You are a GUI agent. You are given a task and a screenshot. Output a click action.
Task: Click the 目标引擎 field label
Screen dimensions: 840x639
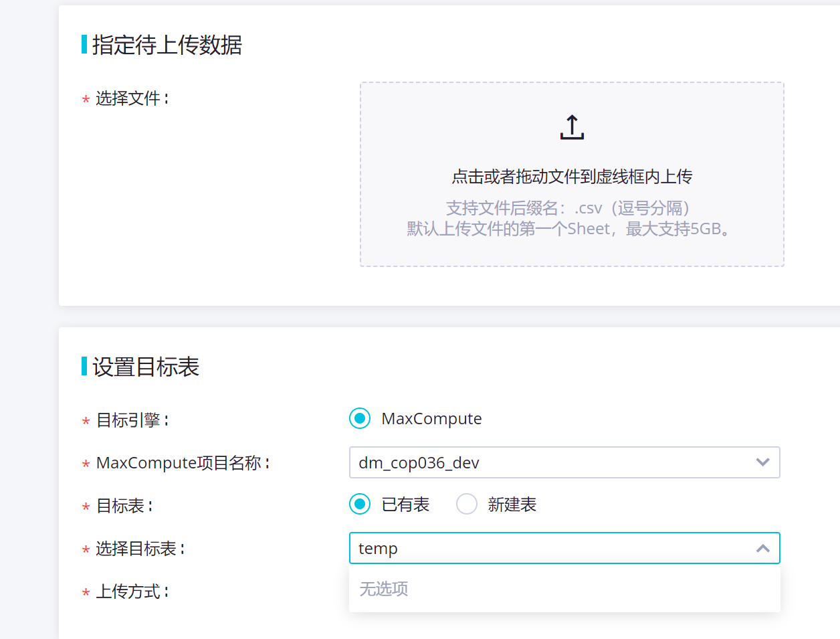(x=132, y=420)
